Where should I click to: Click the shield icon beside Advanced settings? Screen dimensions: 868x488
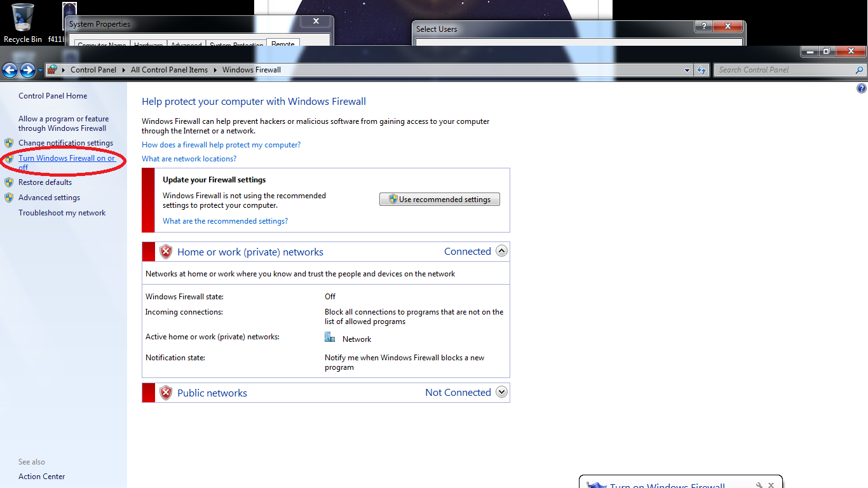(10, 198)
